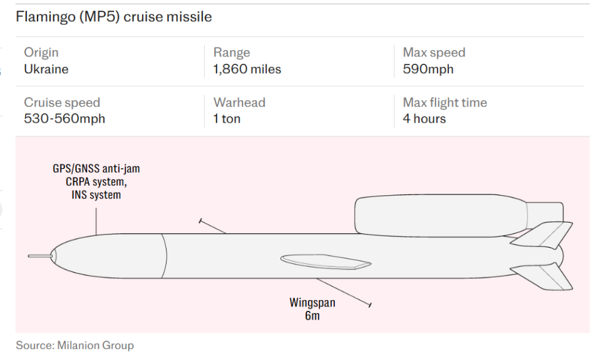
Task: Click the Range 1,860 miles value
Action: [x=247, y=69]
